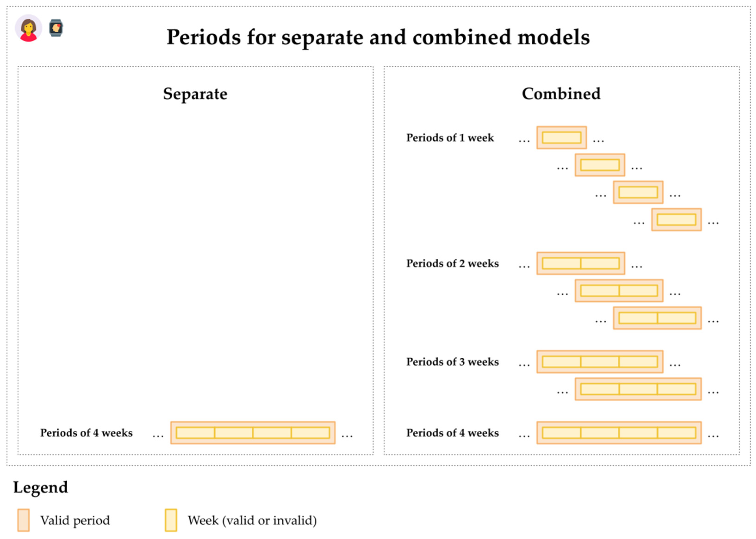Click the woman user avatar icon

[x=28, y=28]
